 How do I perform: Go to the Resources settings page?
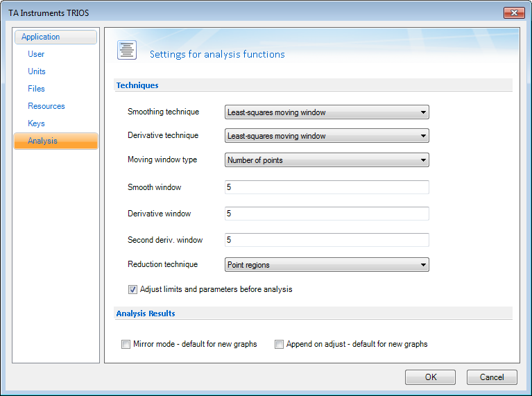(x=46, y=106)
